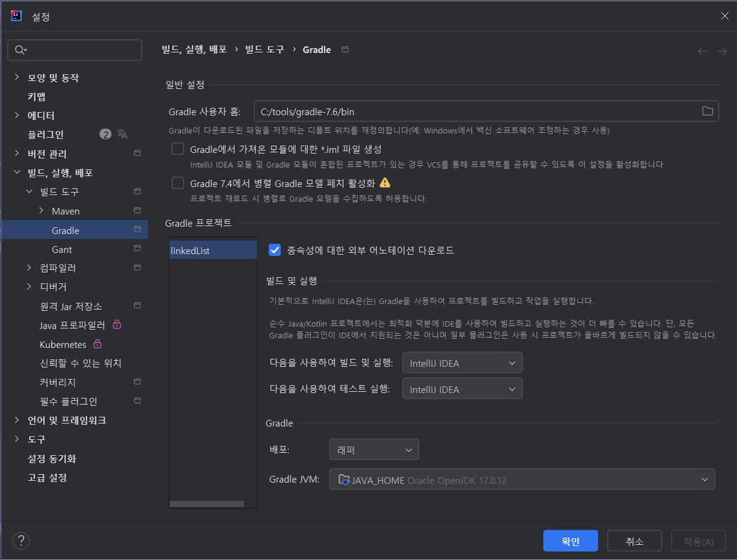Expand the 모양 및 동작 section
Viewport: 737px width, 560px height.
17,77
